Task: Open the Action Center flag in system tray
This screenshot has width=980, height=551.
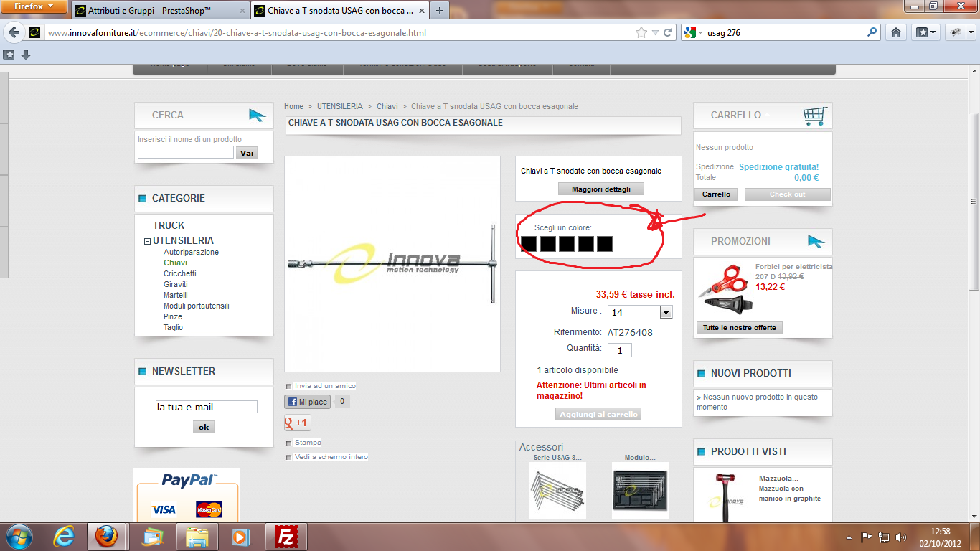Action: pyautogui.click(x=867, y=537)
